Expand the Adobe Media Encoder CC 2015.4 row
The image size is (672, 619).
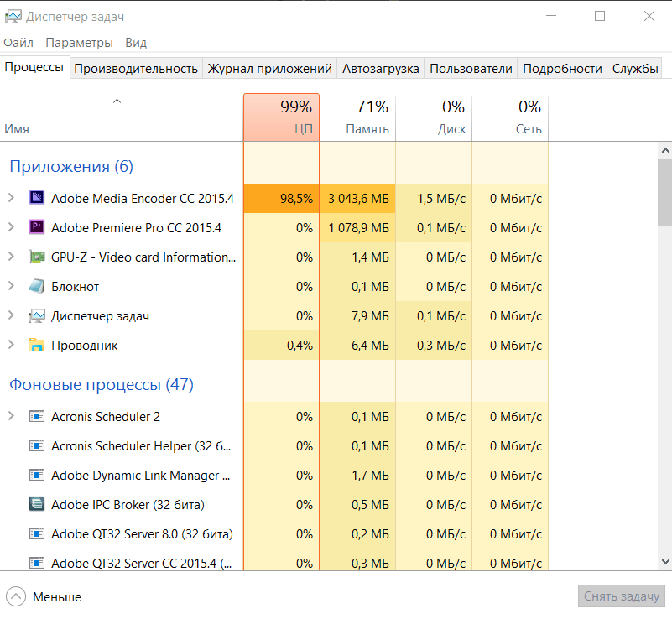coord(12,198)
